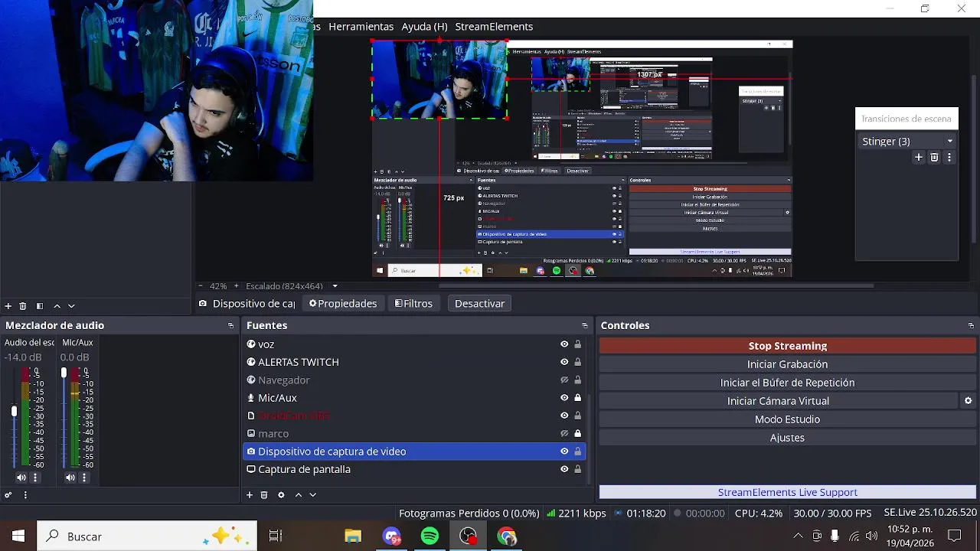Add a scene transition with plus icon

coord(919,158)
